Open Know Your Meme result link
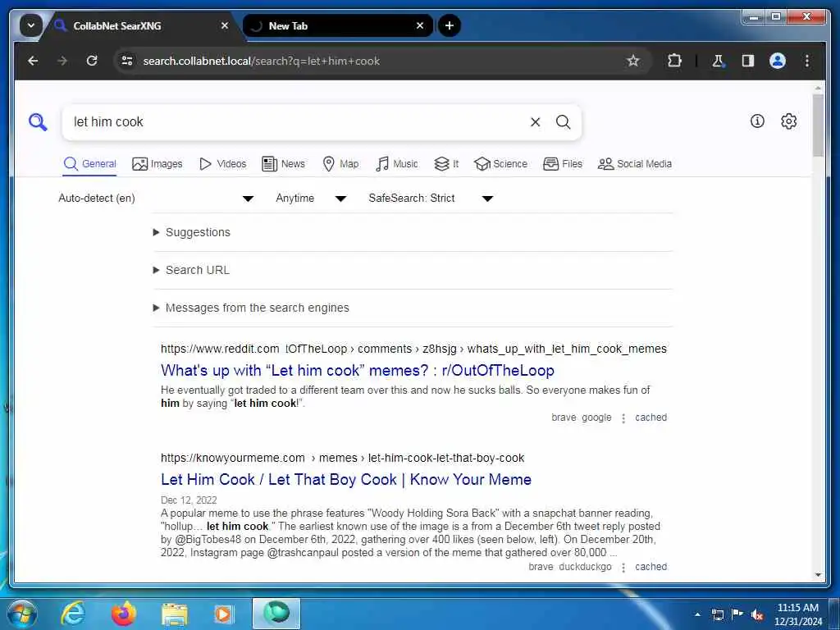840x630 pixels. pyautogui.click(x=346, y=479)
